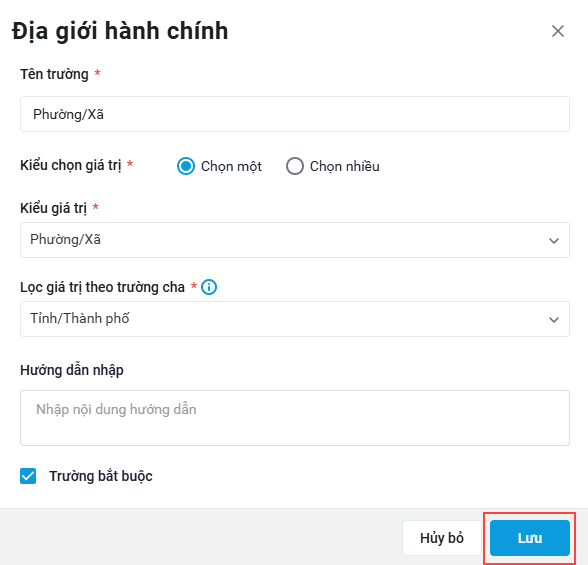Click the blue Lưu button

click(x=530, y=538)
